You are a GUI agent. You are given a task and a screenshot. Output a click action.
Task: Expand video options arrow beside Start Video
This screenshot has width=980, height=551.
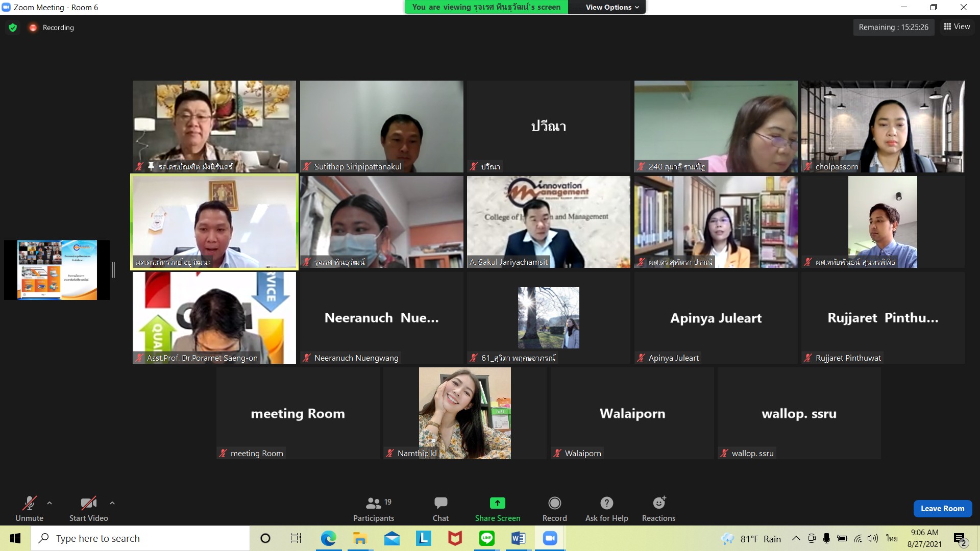coord(112,503)
